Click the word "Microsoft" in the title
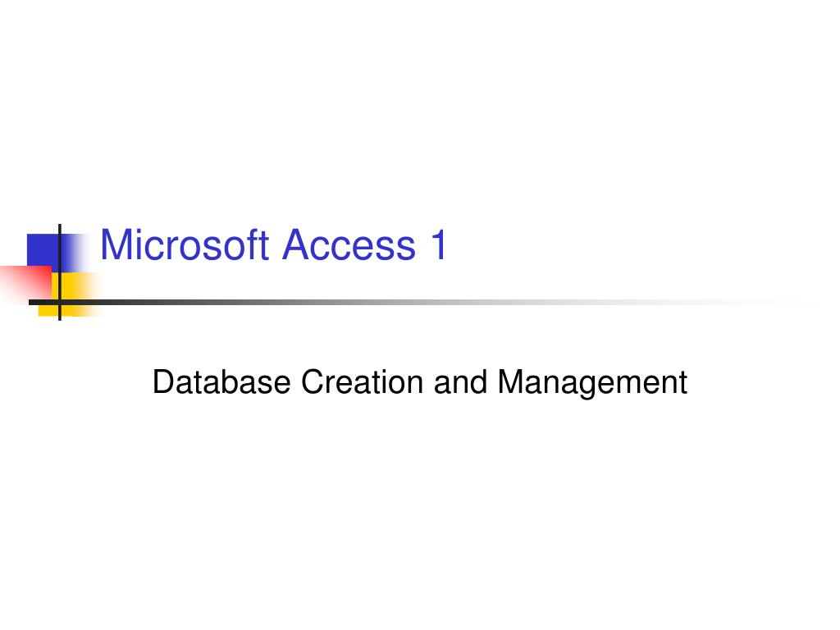This screenshot has width=840, height=630. [185, 244]
